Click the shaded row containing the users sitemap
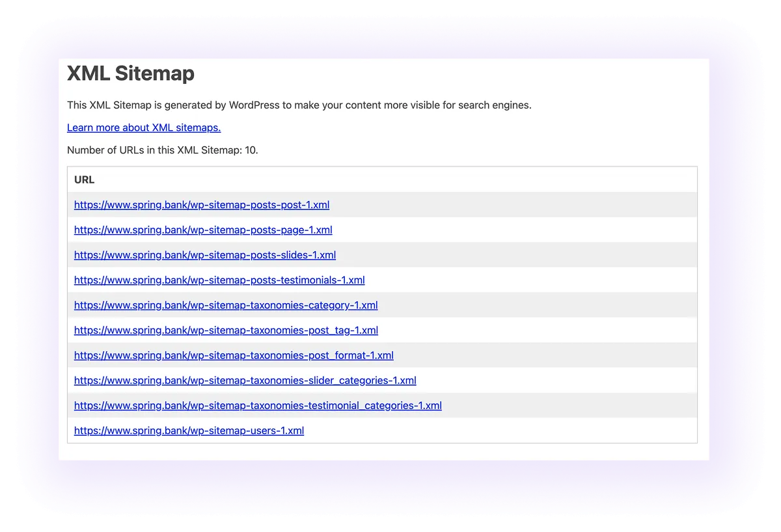Image resolution: width=781 pixels, height=532 pixels. coord(521,430)
